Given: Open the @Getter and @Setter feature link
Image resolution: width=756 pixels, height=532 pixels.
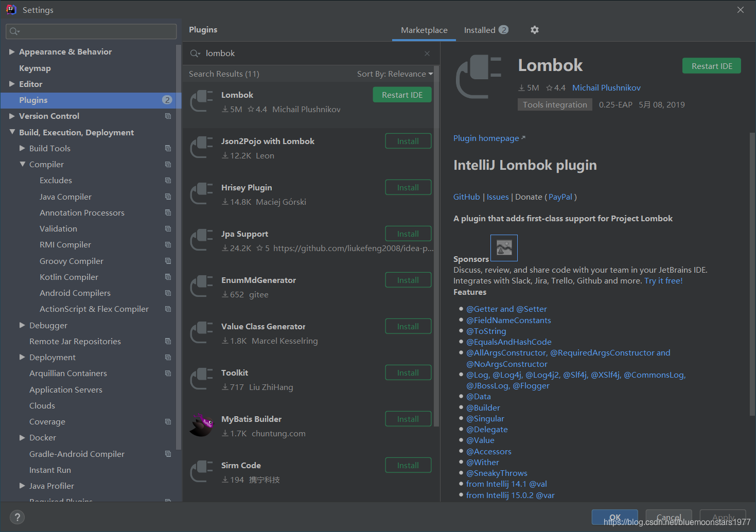Looking at the screenshot, I should [506, 309].
